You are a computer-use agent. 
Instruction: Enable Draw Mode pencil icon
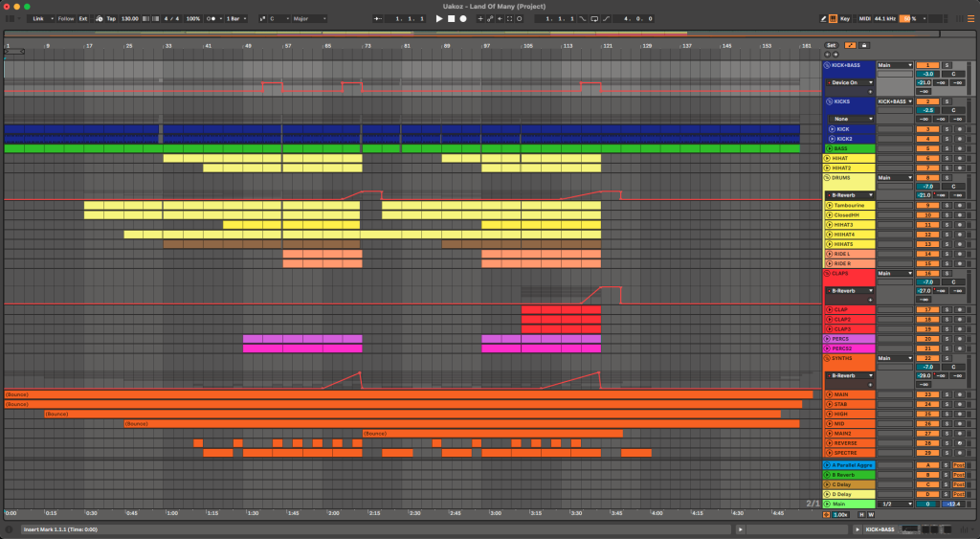(x=823, y=19)
